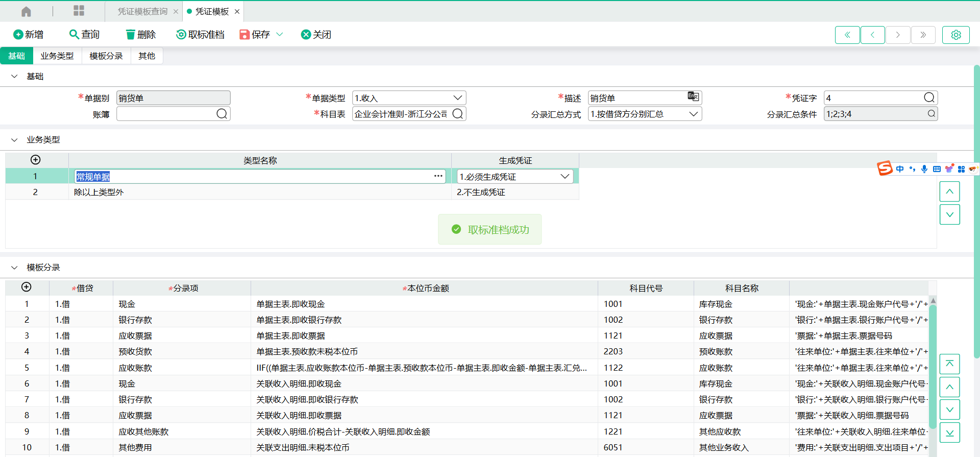980x457 pixels.
Task: Click the IME microphone voice input icon
Action: (x=924, y=169)
